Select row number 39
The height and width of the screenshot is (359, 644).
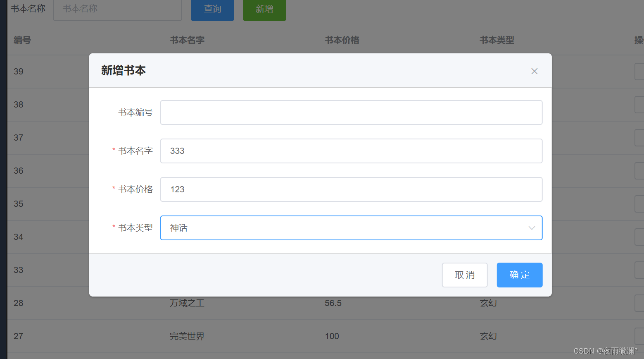19,72
